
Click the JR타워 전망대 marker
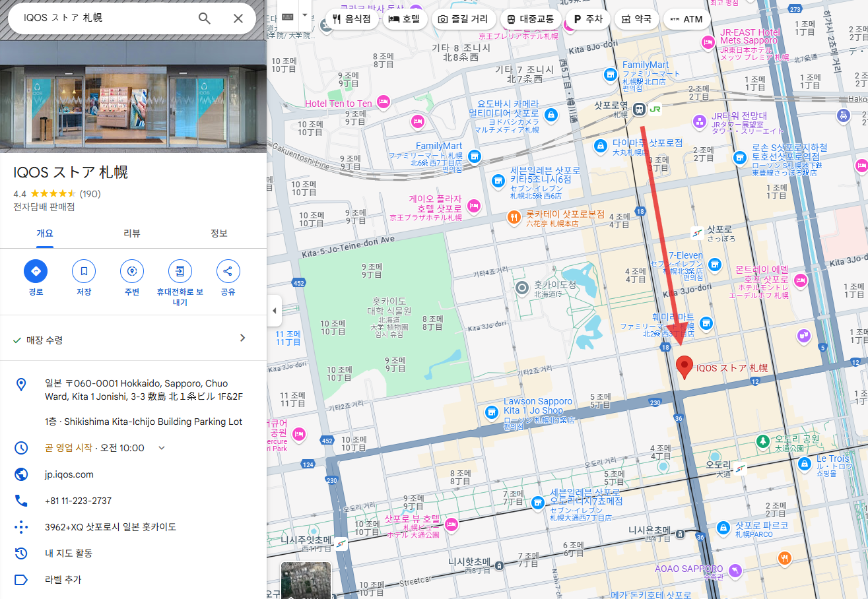tap(700, 121)
